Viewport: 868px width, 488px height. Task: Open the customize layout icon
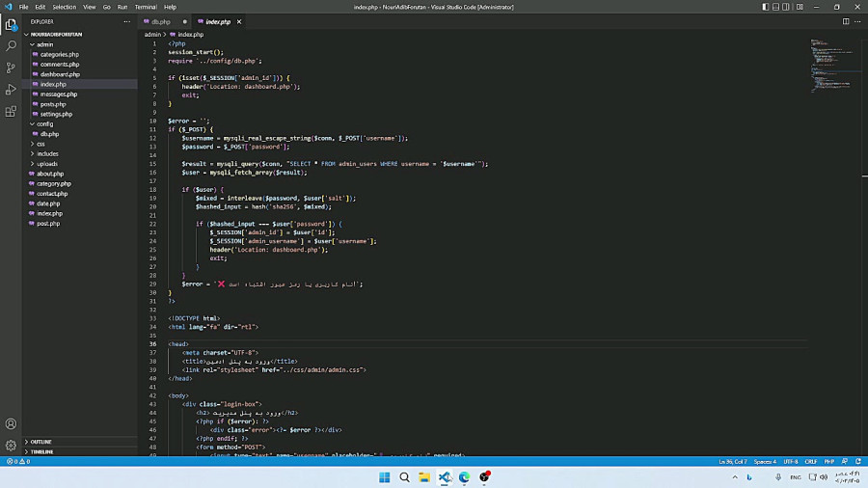click(800, 7)
